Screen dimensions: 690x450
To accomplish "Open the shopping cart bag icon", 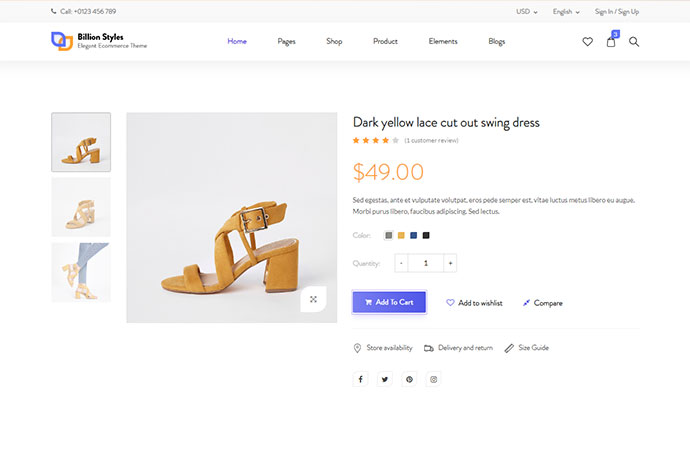I will click(611, 42).
